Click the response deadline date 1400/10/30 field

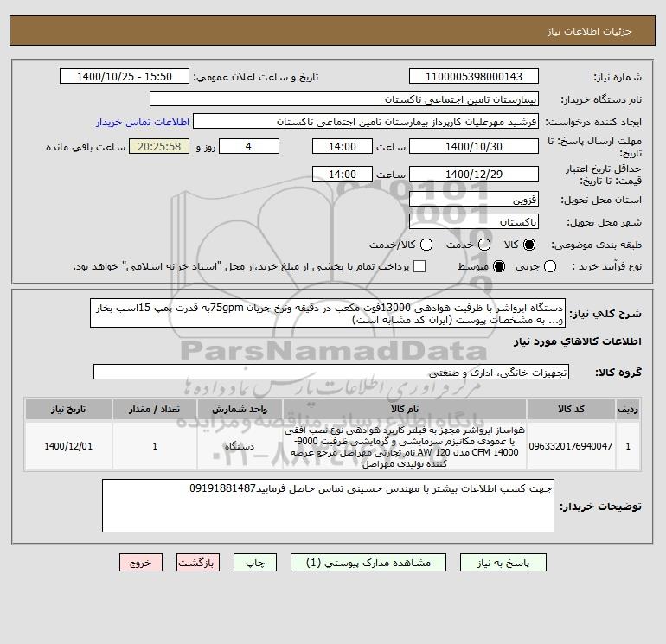pos(474,146)
